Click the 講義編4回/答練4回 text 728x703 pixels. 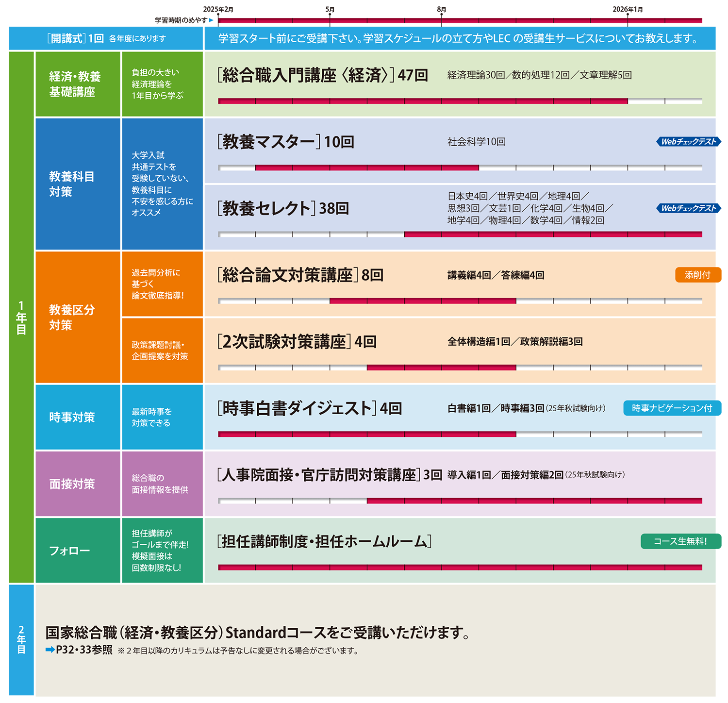pos(496,275)
